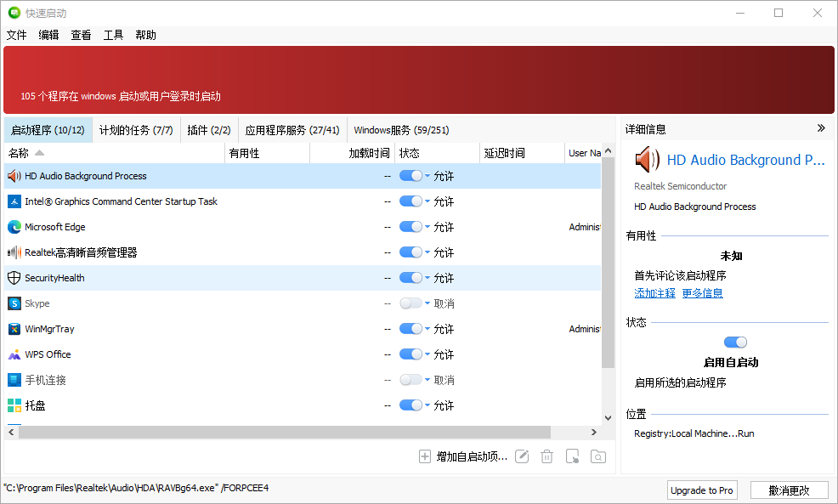Click the locate file folder-search icon

click(x=598, y=456)
